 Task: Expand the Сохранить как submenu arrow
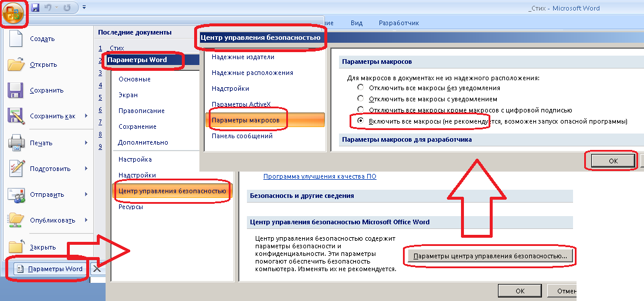(86, 116)
